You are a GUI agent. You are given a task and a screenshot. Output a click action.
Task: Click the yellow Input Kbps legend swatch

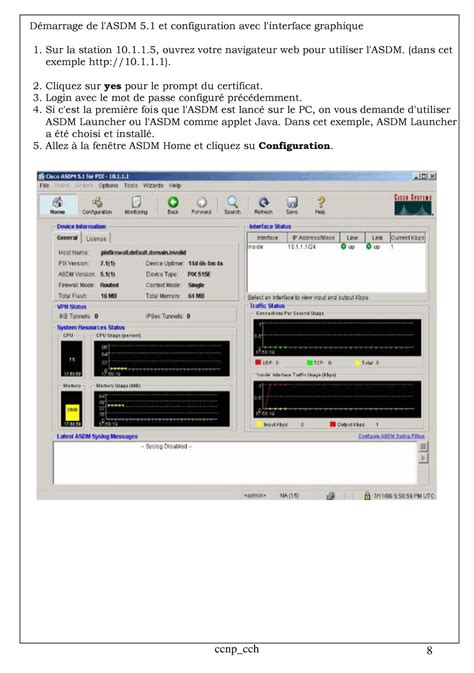(x=259, y=424)
